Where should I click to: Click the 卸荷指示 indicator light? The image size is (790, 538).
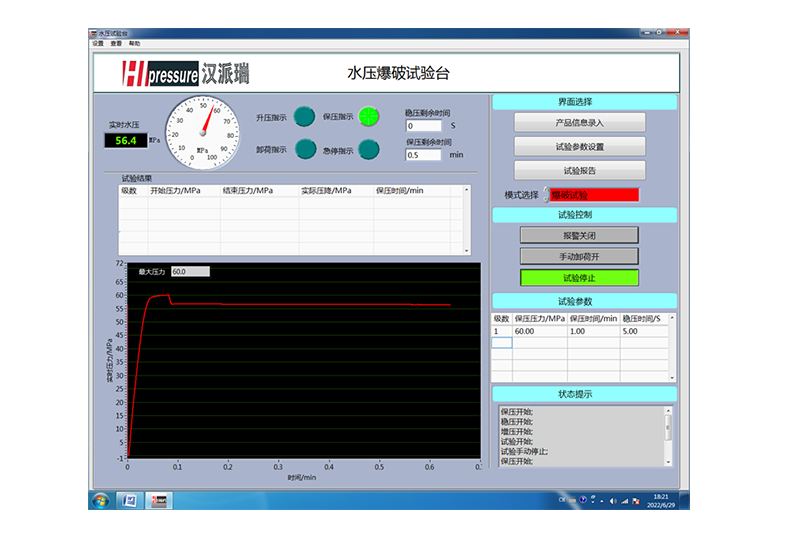pos(305,149)
